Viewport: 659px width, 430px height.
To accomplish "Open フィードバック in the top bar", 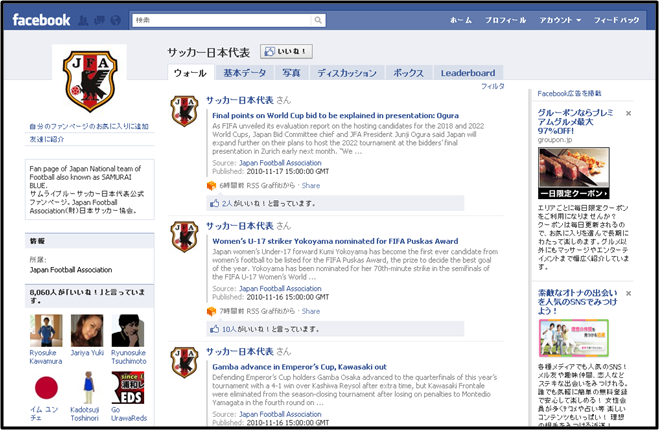I will pyautogui.click(x=617, y=20).
